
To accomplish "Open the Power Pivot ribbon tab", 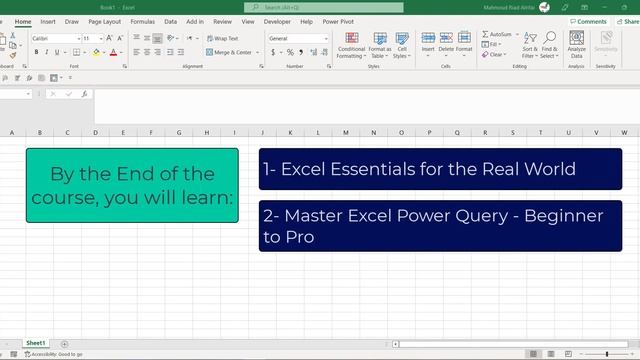I will 338,22.
